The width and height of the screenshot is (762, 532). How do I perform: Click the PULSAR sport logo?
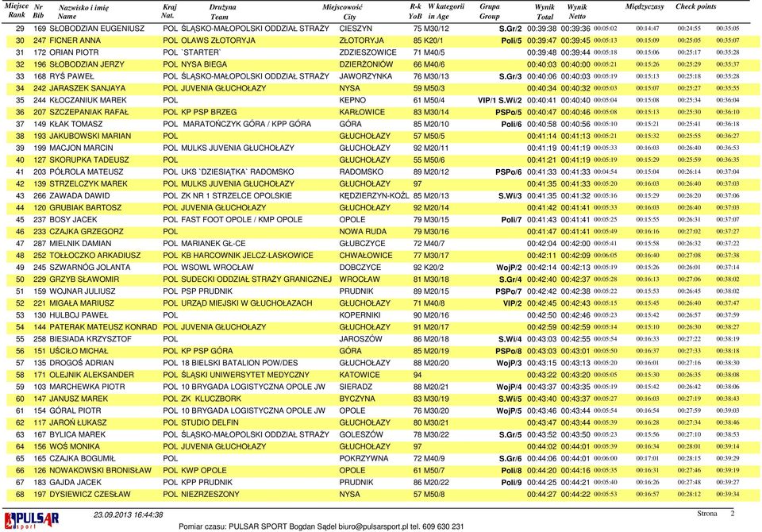tap(32, 520)
